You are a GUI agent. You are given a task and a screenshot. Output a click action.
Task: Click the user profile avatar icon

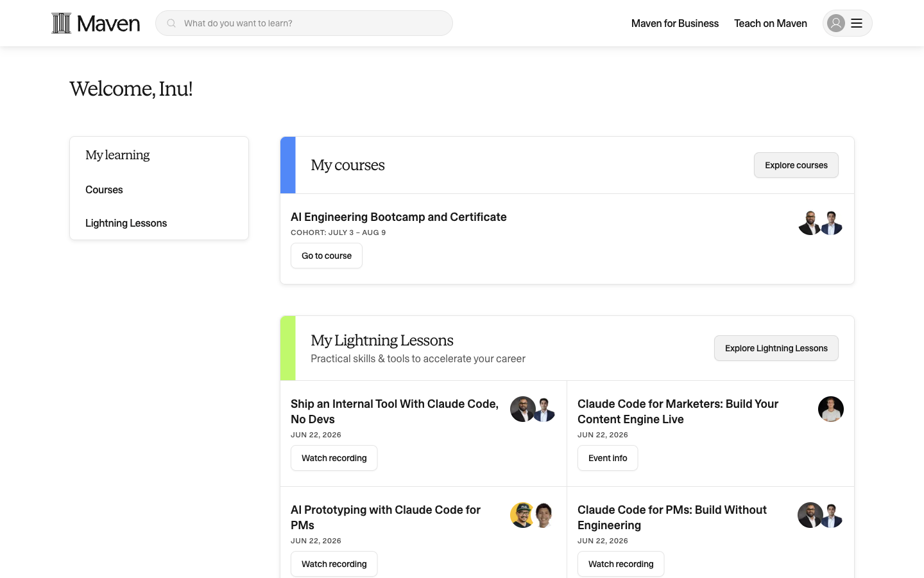tap(836, 23)
